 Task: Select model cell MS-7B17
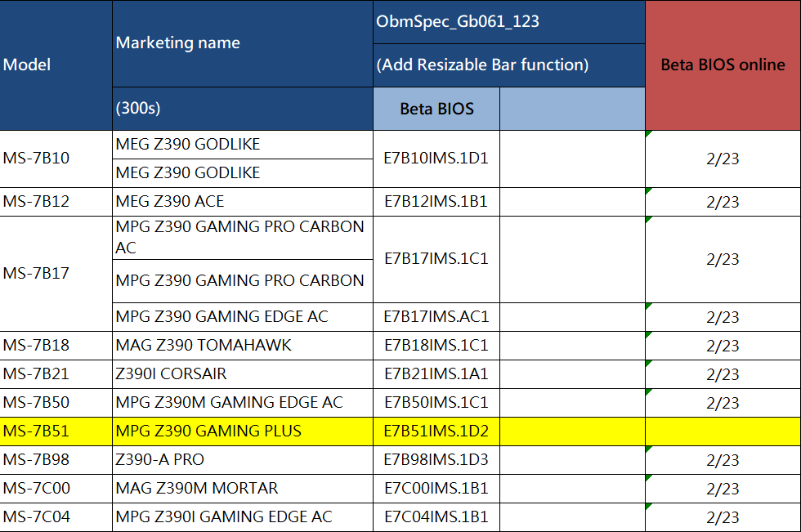tap(56, 274)
